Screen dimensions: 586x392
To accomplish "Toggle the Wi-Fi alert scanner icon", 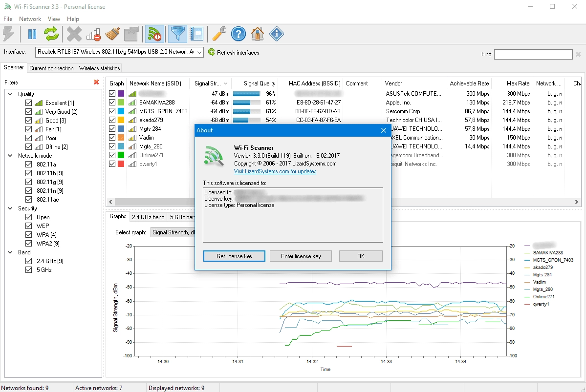I will point(154,34).
